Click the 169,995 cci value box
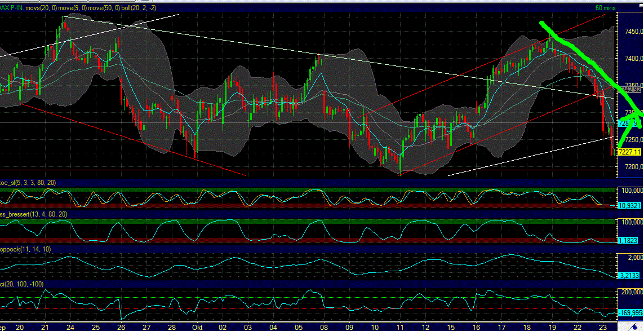The image size is (644, 331). (x=629, y=311)
